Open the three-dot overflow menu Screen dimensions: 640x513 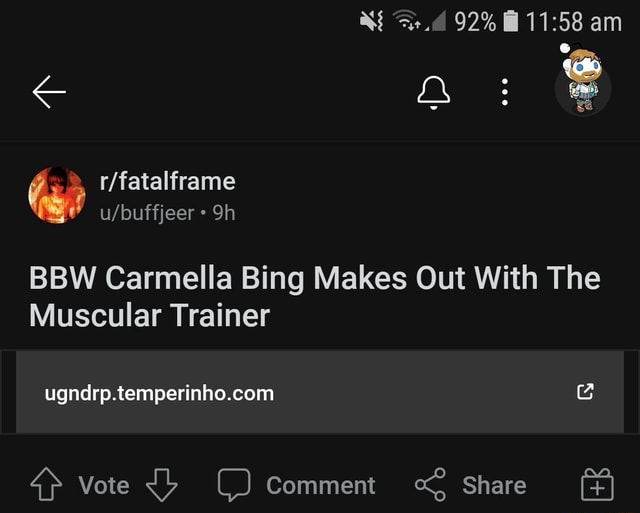[x=505, y=92]
